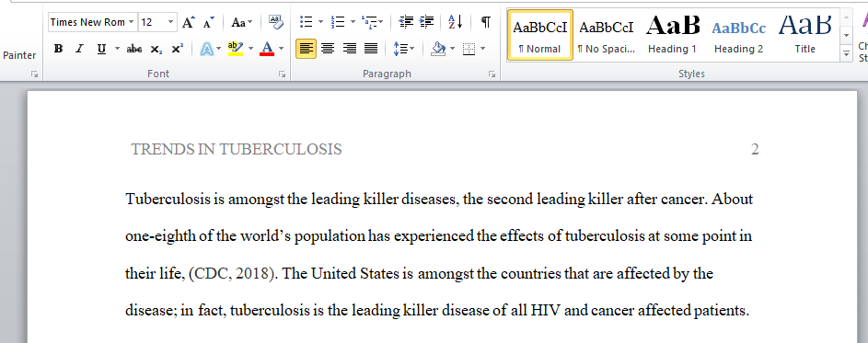Viewport: 868px width, 343px height.
Task: Toggle Underline formatting
Action: click(101, 49)
